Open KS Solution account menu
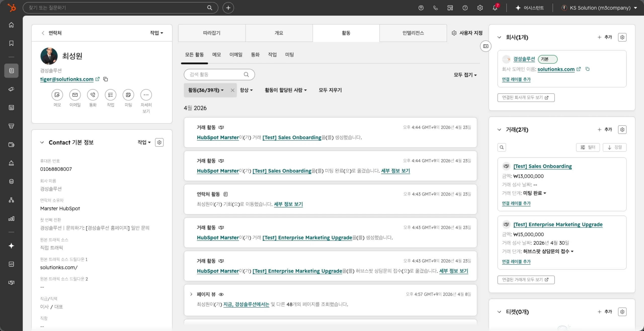 (599, 8)
